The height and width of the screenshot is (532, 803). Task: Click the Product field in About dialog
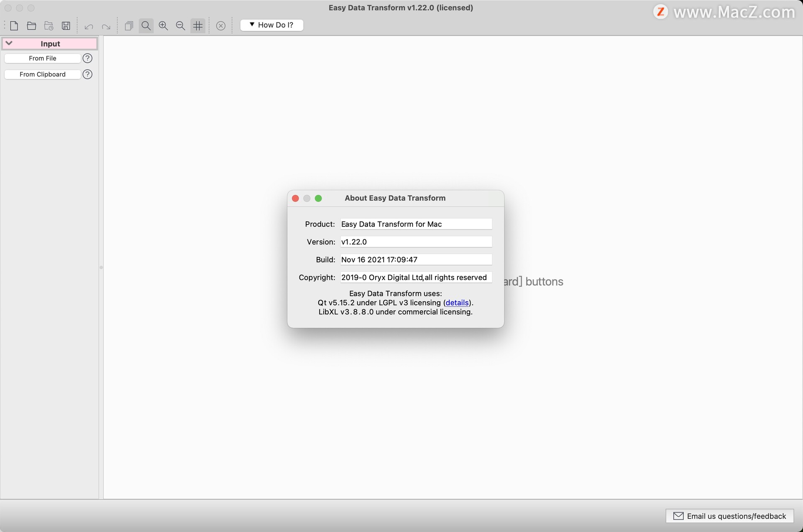(x=416, y=224)
